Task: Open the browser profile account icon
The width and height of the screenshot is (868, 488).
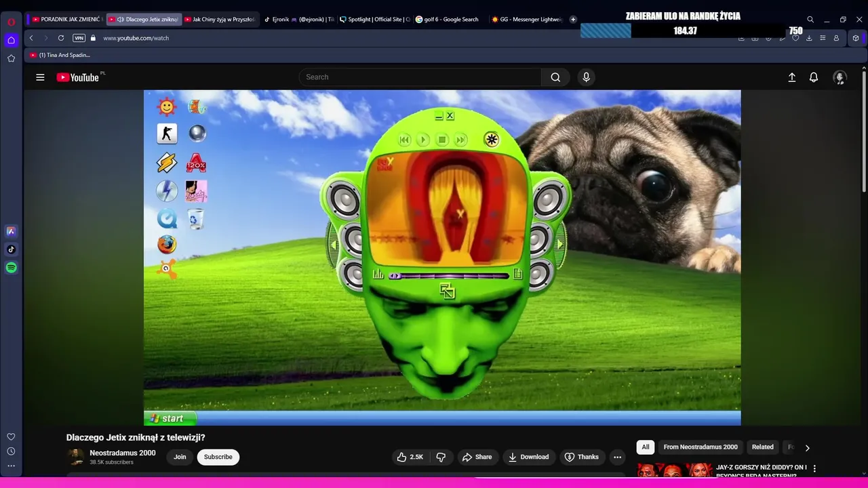Action: tap(836, 38)
